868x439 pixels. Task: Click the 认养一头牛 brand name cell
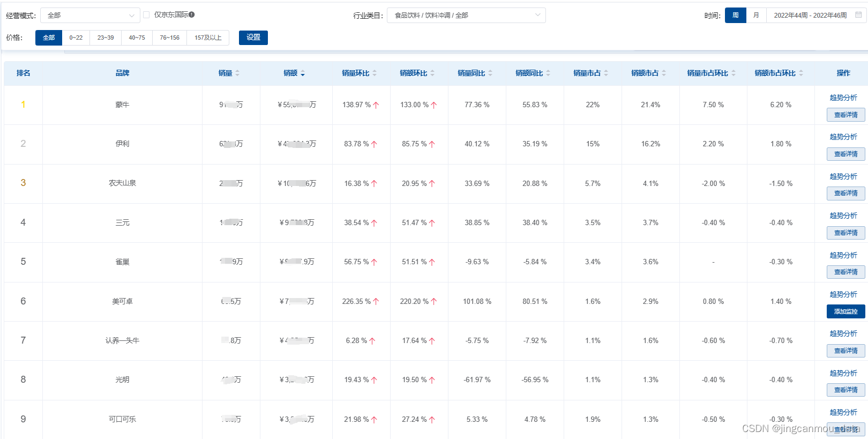(122, 340)
